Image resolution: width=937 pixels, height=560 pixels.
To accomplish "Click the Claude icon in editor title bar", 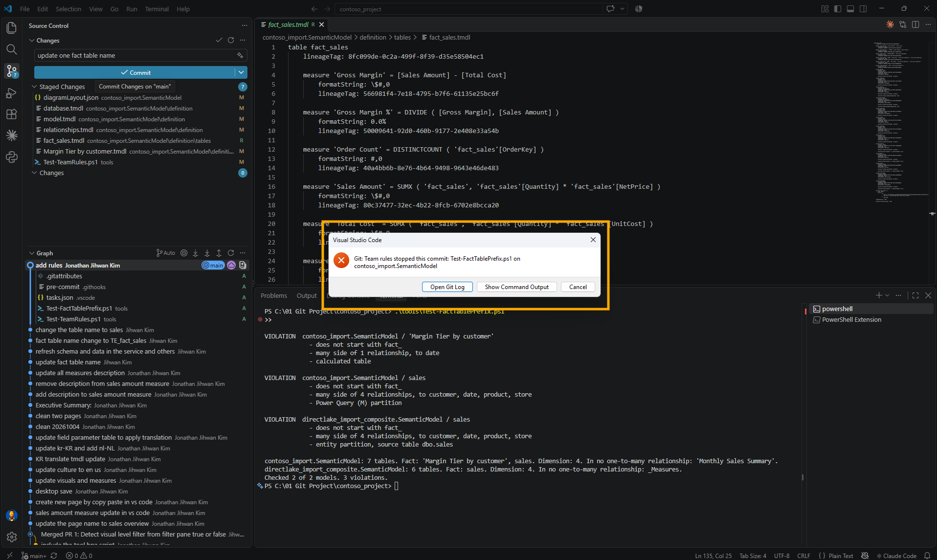I will click(890, 24).
